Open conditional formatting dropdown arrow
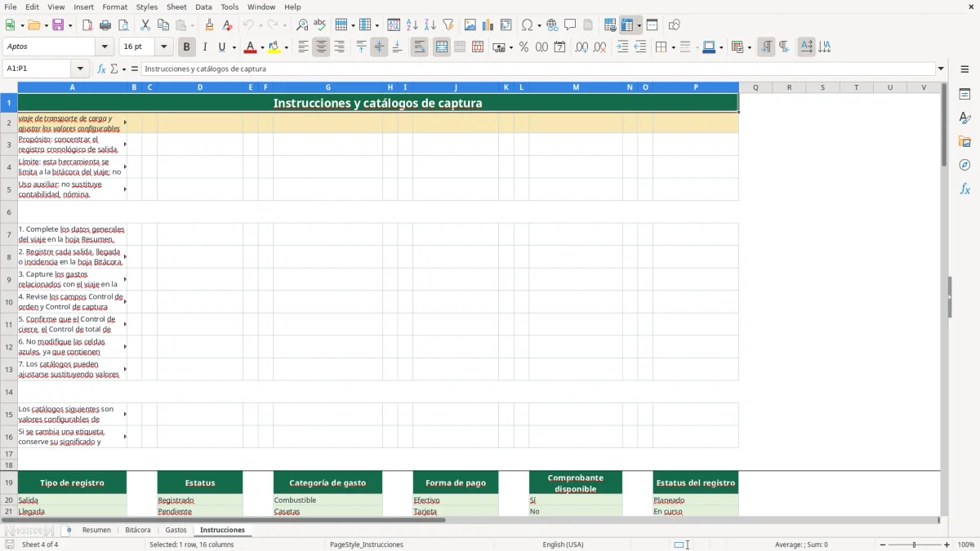The image size is (980, 551). coord(749,47)
